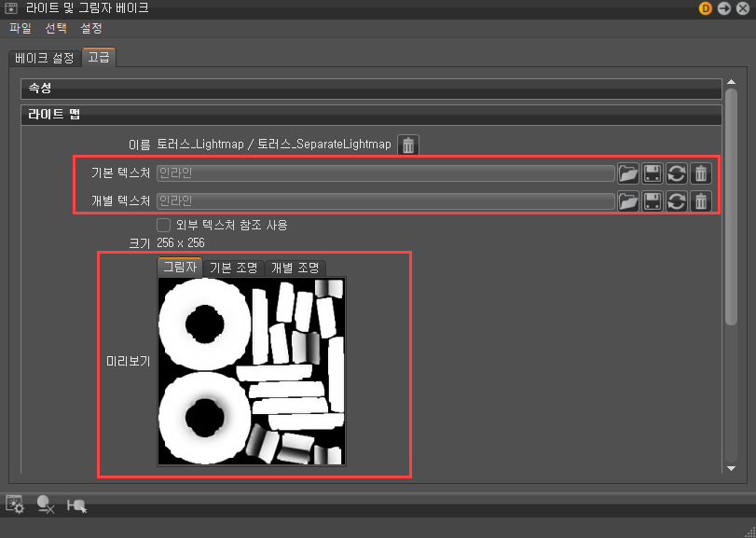Delete the 개별 텍스처 texture

click(x=701, y=200)
